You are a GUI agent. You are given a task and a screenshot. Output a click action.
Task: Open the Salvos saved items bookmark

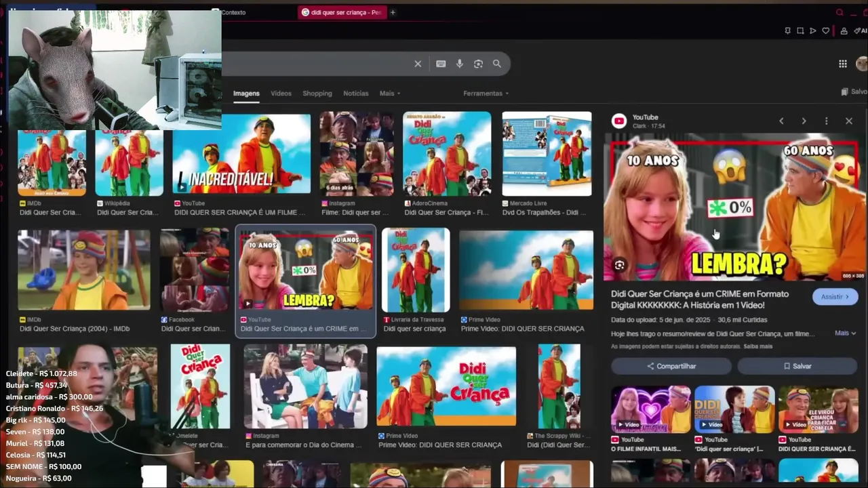[854, 91]
